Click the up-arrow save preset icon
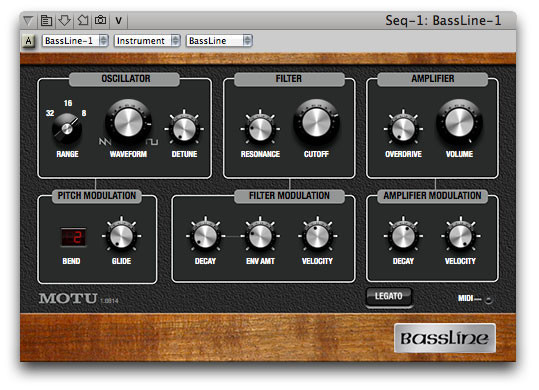Screen dimensions: 539x390 [x=82, y=20]
